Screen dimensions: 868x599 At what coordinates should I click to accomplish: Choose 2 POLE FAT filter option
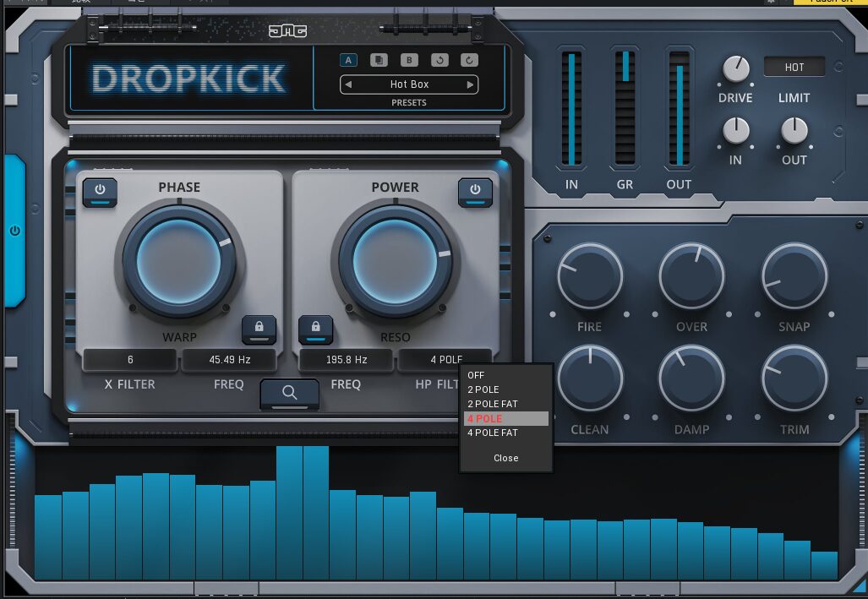pyautogui.click(x=506, y=404)
